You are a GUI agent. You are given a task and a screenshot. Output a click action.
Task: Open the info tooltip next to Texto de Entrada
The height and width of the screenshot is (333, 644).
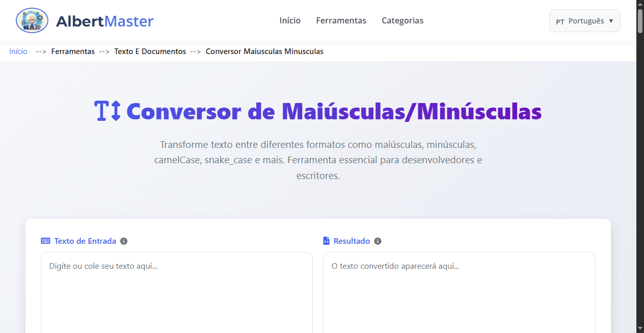124,241
